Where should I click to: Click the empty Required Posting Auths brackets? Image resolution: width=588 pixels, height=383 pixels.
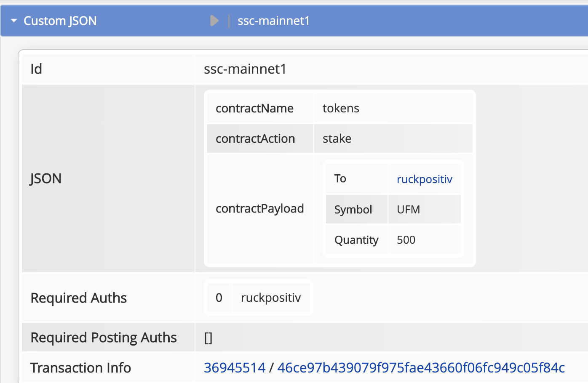tap(208, 338)
